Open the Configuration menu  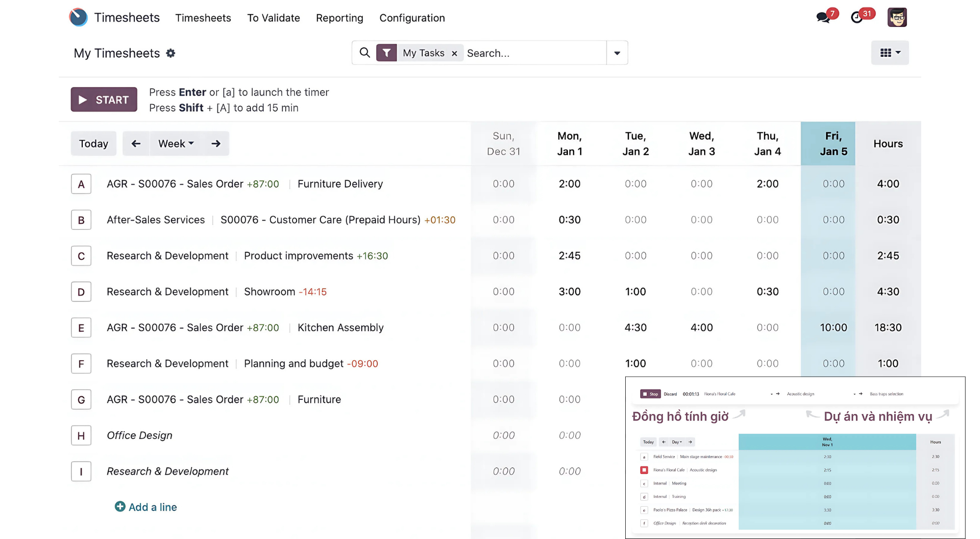coord(412,18)
